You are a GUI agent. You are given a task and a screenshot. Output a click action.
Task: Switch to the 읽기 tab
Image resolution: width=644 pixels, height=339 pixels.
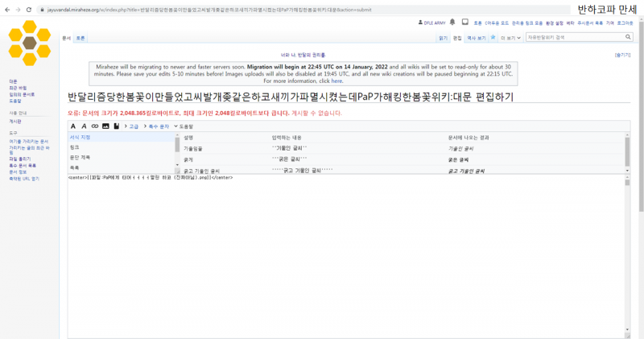443,38
